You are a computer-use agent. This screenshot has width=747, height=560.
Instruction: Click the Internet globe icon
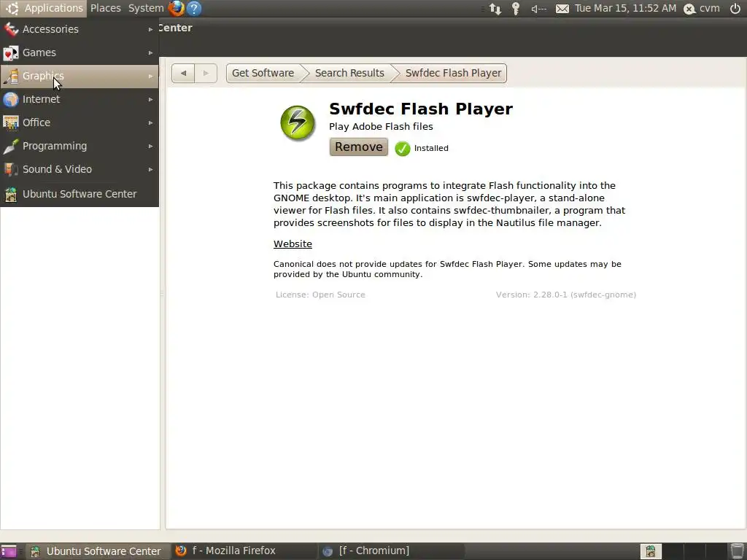point(10,99)
